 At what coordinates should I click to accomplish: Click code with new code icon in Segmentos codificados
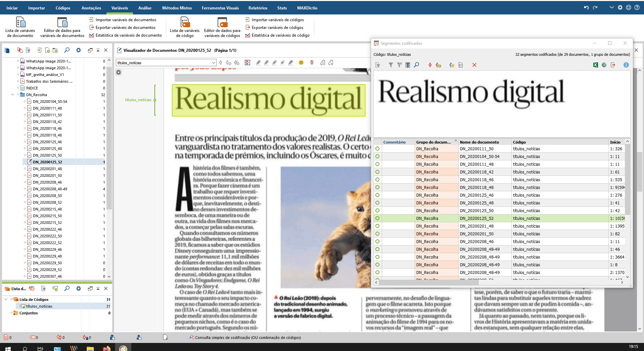pos(439,65)
